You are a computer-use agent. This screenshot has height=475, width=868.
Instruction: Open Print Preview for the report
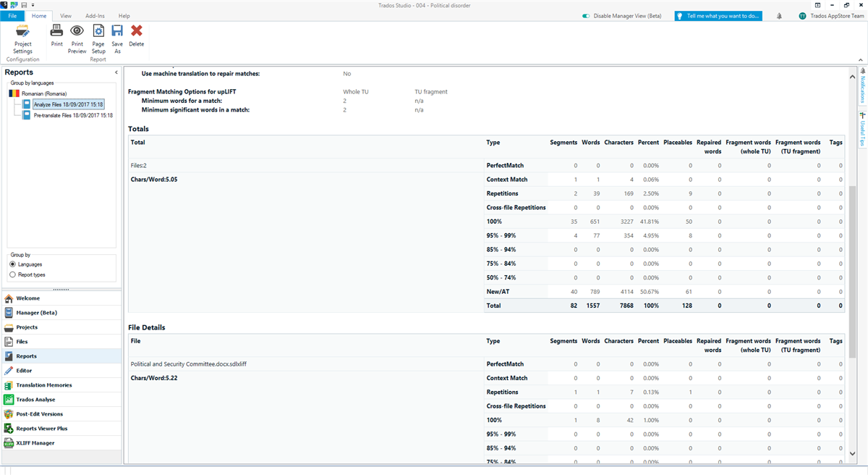(x=77, y=38)
